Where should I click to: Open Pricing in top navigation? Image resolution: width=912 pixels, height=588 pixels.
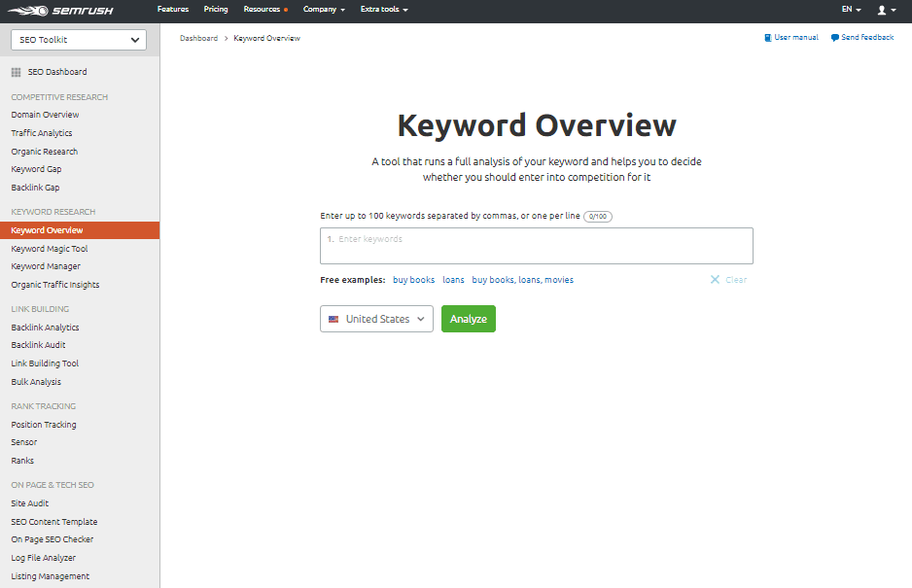pos(216,10)
